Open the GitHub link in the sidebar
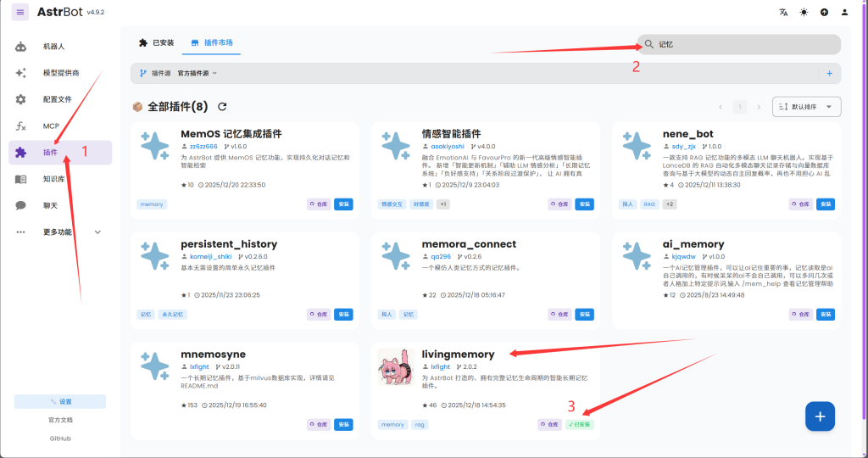The image size is (868, 458). point(60,438)
